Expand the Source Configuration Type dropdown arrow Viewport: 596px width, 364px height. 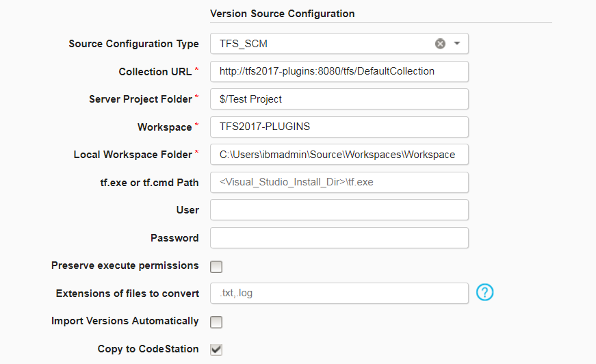click(457, 44)
